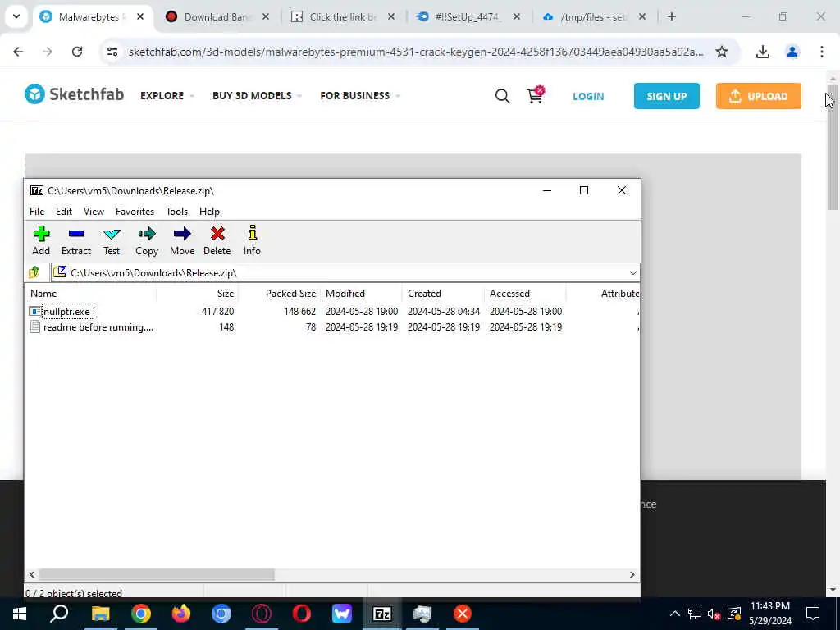Viewport: 840px width, 630px height.
Task: Click the Copy toolbar icon in 7-Zip
Action: coord(146,240)
